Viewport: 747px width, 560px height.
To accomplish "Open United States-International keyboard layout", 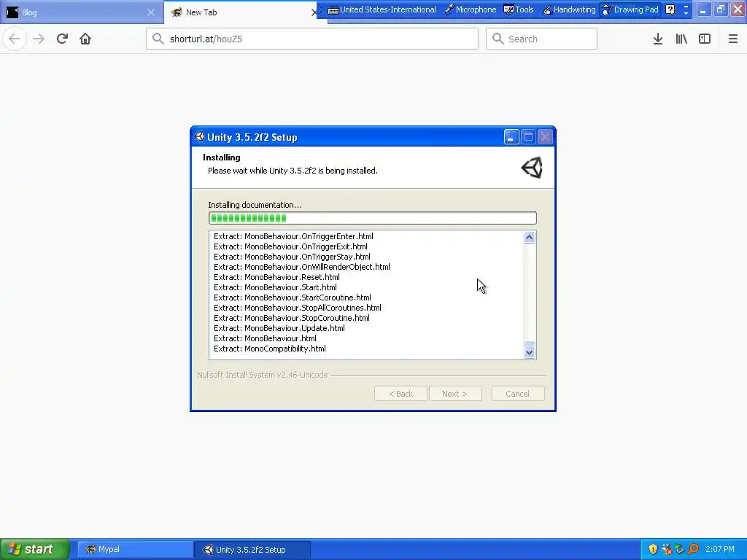I will 382,9.
